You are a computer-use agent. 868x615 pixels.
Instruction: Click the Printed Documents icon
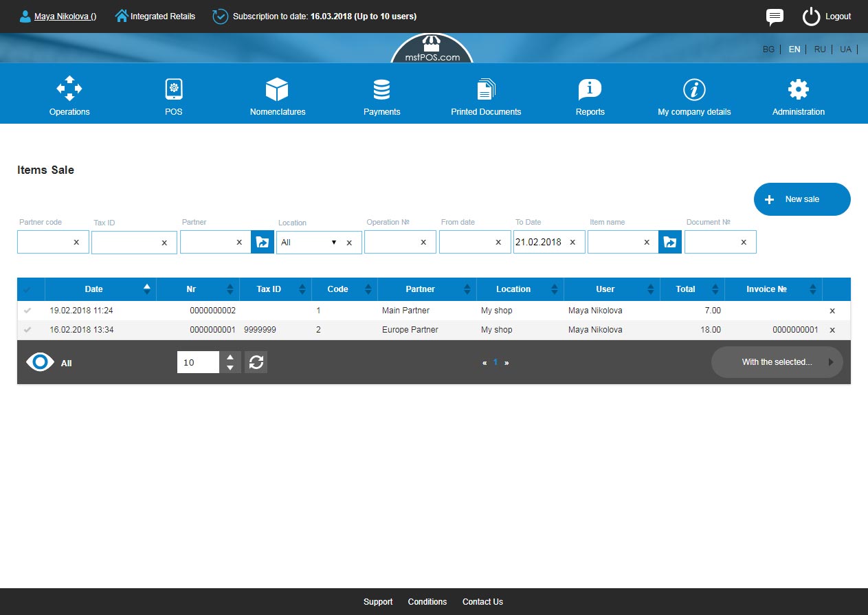tap(486, 89)
